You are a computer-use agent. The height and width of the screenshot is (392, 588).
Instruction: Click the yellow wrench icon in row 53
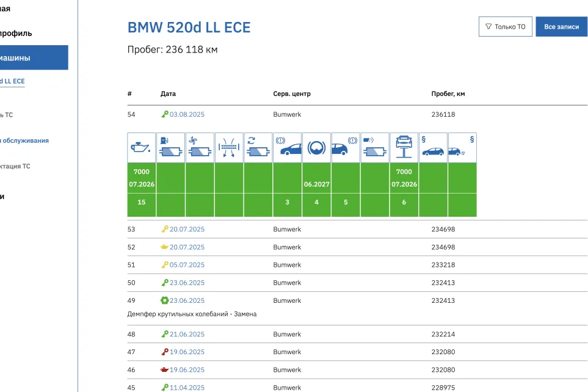pyautogui.click(x=165, y=229)
